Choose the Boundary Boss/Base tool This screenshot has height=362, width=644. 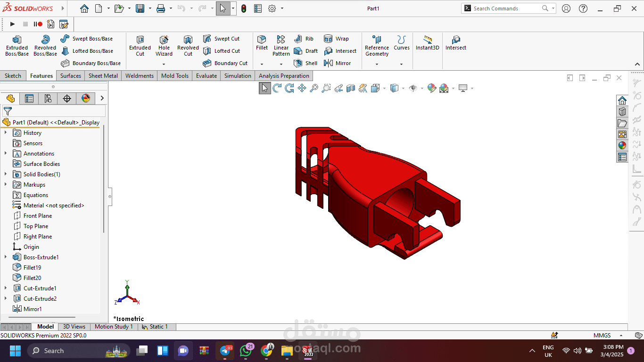click(x=91, y=63)
